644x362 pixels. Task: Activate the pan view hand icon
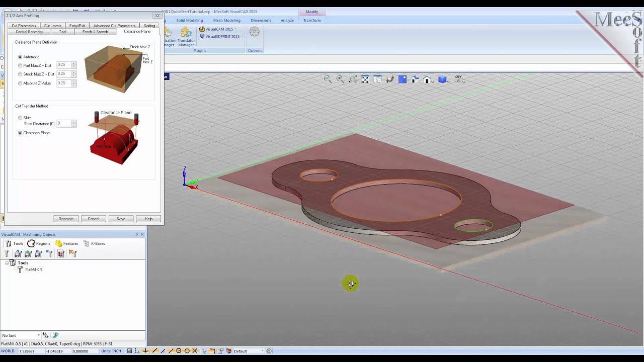pos(378,79)
